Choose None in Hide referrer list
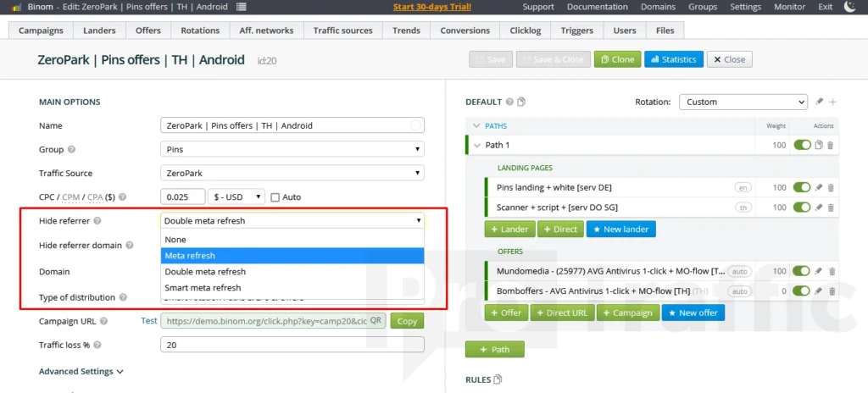Screen dimensions: 868x393 point(292,240)
